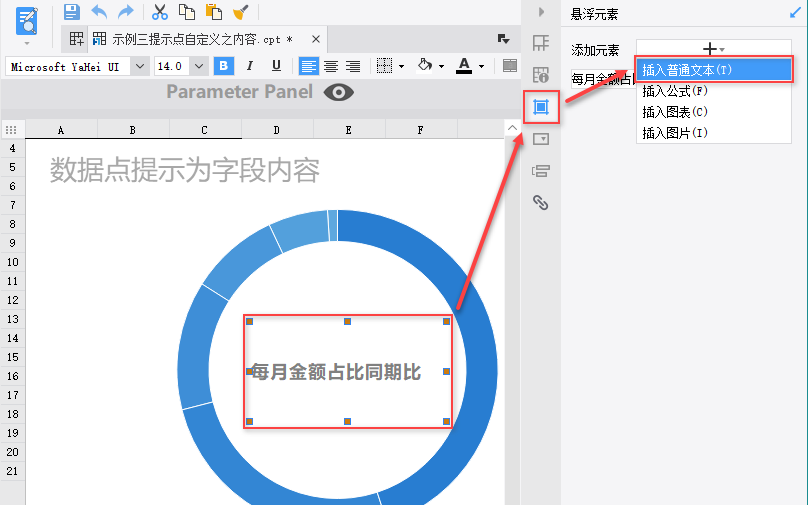Open widget settings panel icon
The height and width of the screenshot is (505, 808).
541,139
